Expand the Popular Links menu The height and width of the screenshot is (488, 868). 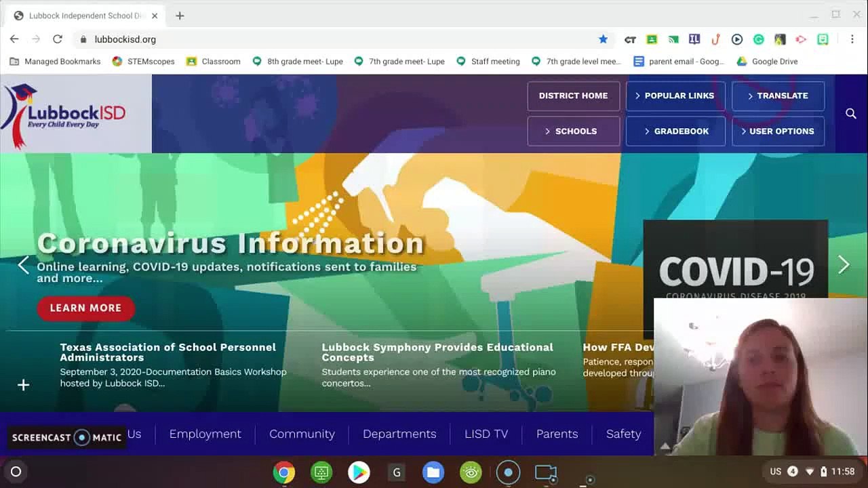pos(675,96)
